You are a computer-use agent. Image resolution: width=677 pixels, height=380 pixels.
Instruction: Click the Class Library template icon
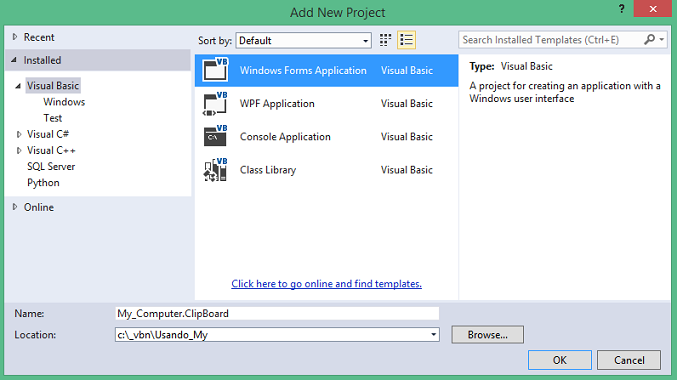tap(215, 170)
